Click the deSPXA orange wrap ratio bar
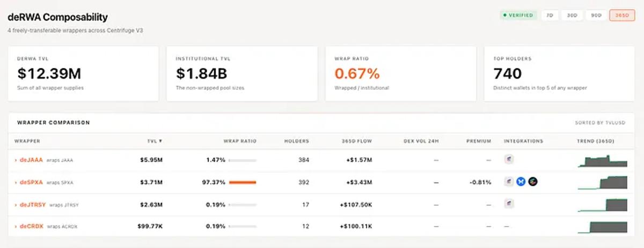 click(x=243, y=182)
